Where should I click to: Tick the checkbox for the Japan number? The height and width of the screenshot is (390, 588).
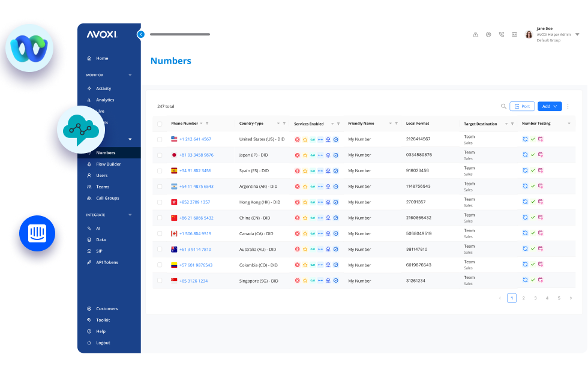pyautogui.click(x=160, y=155)
